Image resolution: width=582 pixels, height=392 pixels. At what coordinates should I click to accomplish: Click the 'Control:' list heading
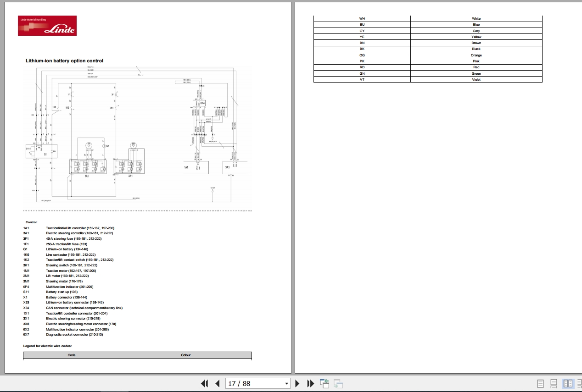32,222
